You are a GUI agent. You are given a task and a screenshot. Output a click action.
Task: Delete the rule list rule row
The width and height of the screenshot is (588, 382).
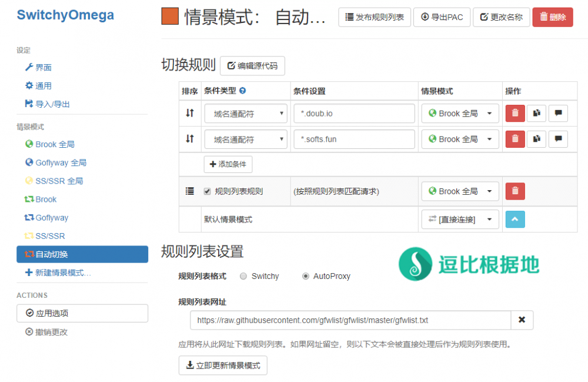tap(515, 191)
